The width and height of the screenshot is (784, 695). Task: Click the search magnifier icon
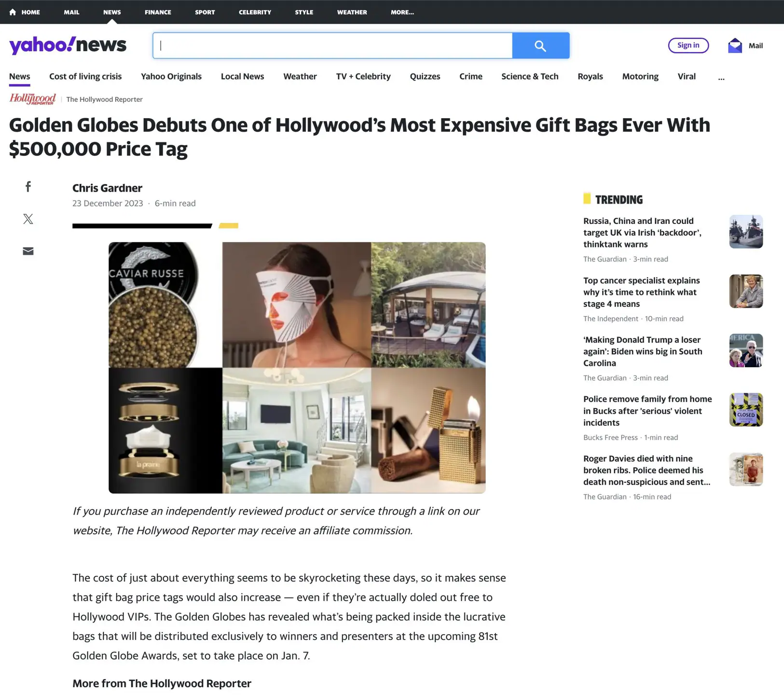click(x=540, y=45)
